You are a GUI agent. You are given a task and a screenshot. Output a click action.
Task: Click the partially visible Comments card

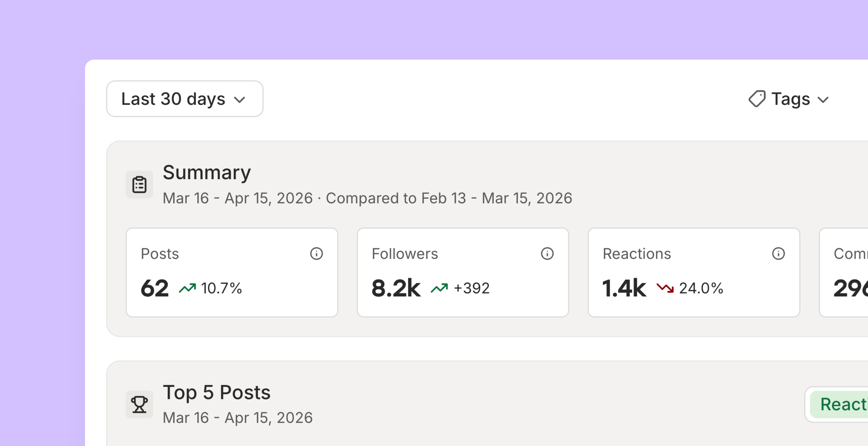pos(844,272)
